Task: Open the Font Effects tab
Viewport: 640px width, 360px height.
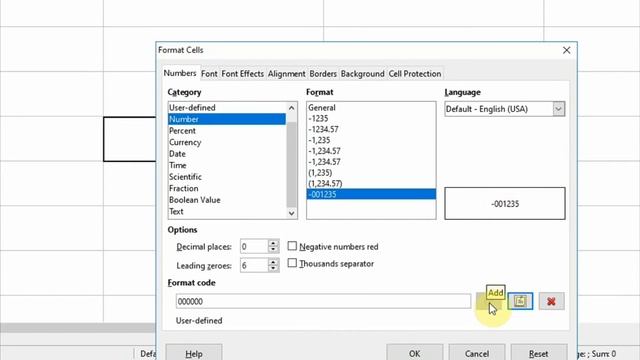Action: coord(242,74)
